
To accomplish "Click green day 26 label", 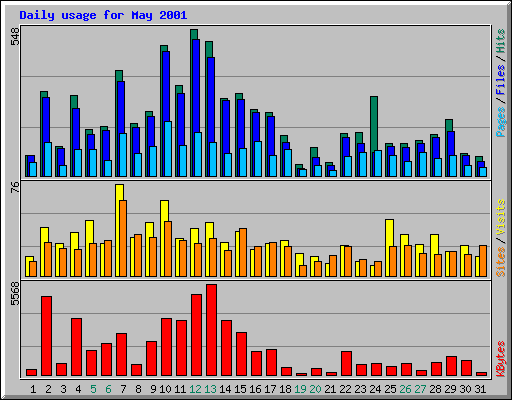I will coord(405,389).
